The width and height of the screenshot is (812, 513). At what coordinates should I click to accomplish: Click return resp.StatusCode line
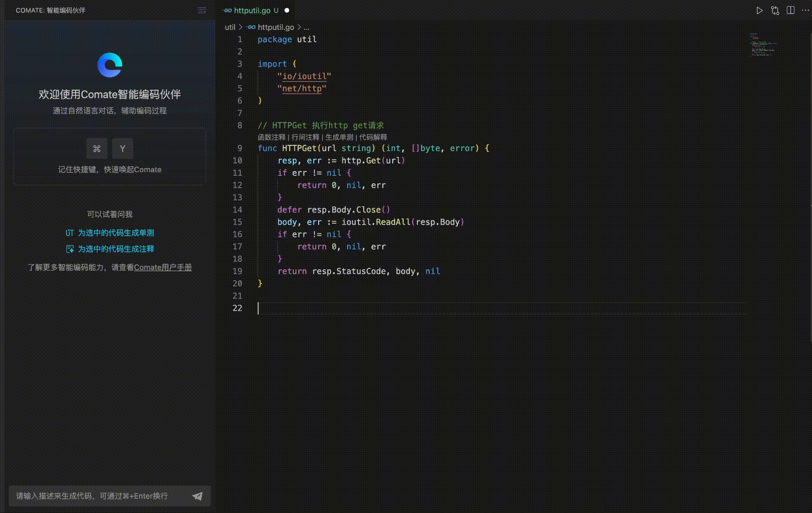[359, 271]
